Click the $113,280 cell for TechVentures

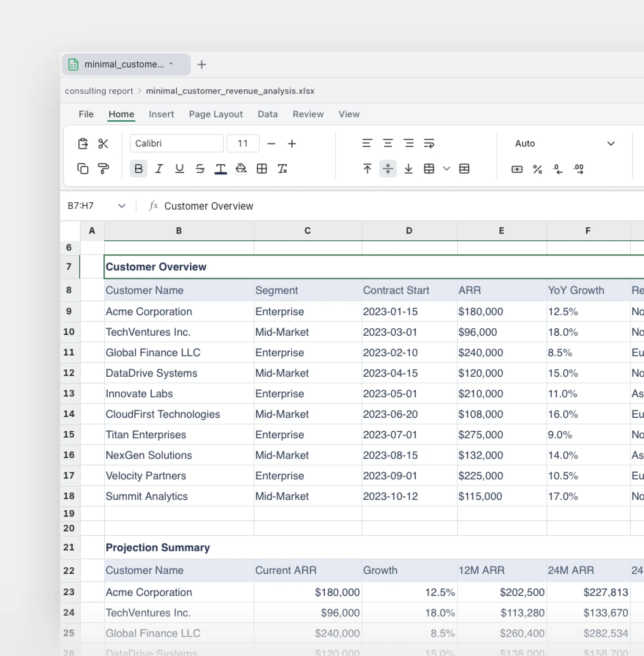tap(502, 613)
